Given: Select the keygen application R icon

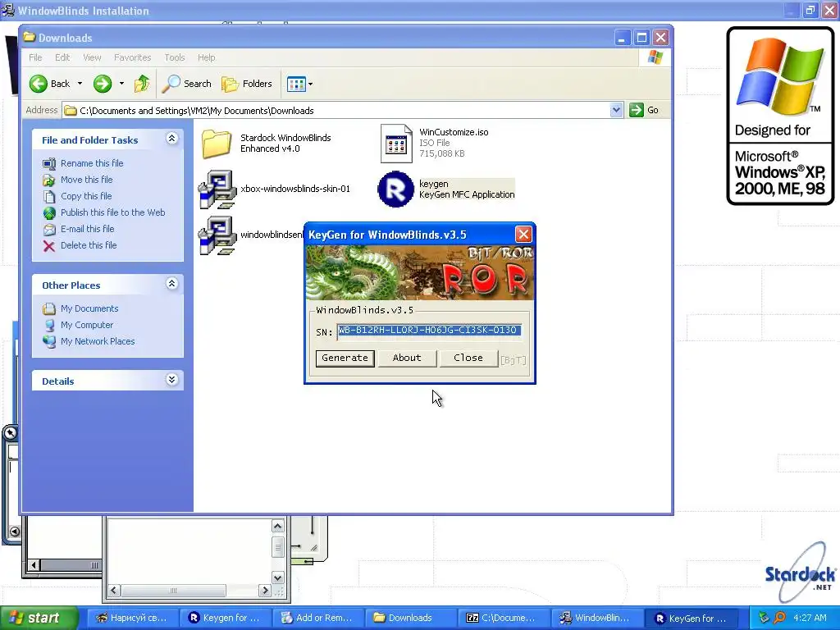Looking at the screenshot, I should 396,189.
